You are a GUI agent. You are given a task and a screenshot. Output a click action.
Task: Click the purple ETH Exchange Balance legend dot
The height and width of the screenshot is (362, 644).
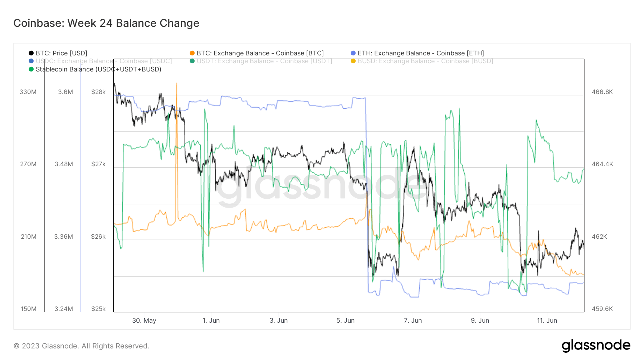click(x=353, y=53)
